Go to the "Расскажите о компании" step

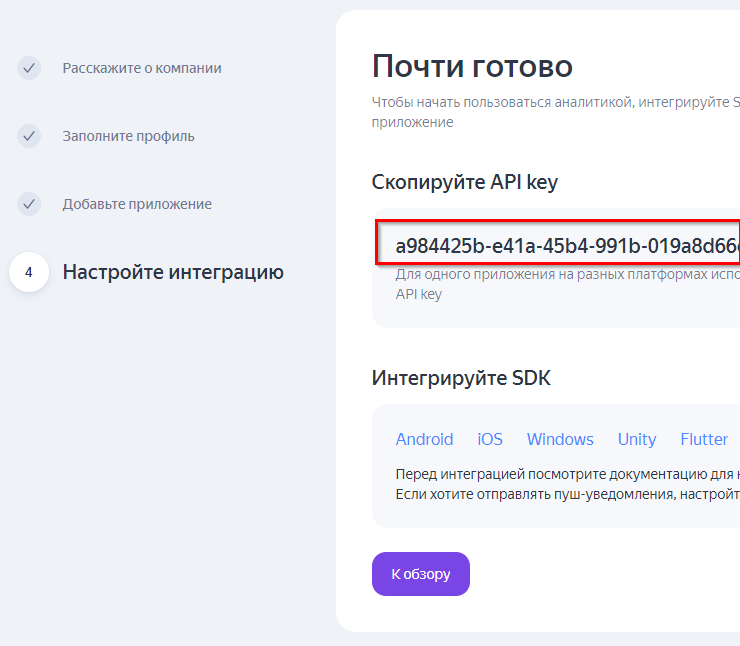point(142,68)
